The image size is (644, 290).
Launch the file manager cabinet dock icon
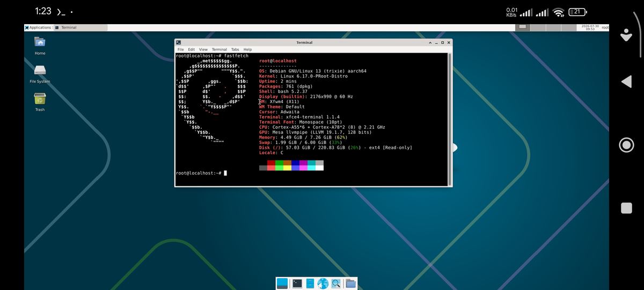[x=310, y=283]
